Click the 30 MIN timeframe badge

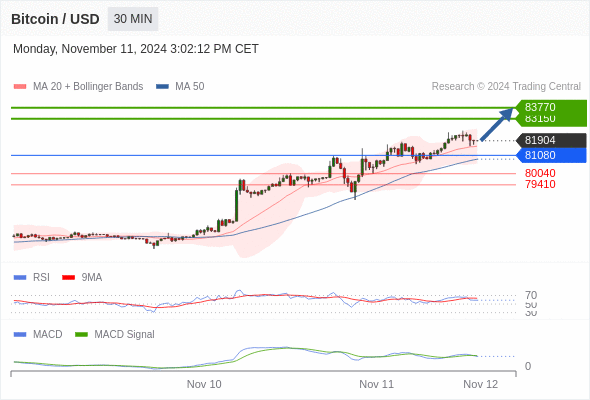[133, 19]
